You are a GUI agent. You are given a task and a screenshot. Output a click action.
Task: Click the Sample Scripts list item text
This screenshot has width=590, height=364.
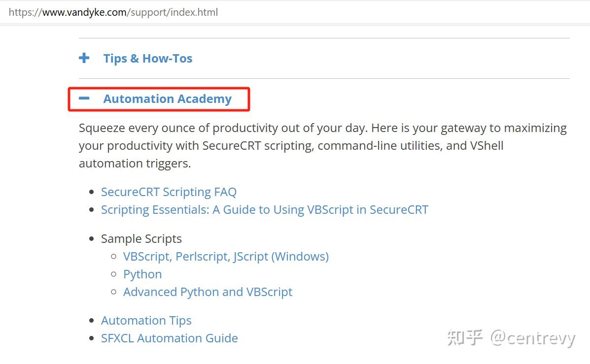141,239
